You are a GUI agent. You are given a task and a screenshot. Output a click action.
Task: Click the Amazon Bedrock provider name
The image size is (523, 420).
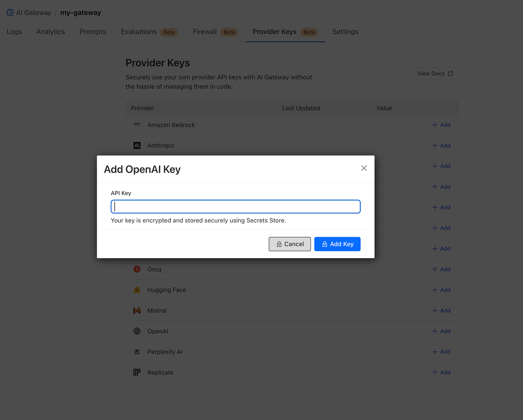171,125
